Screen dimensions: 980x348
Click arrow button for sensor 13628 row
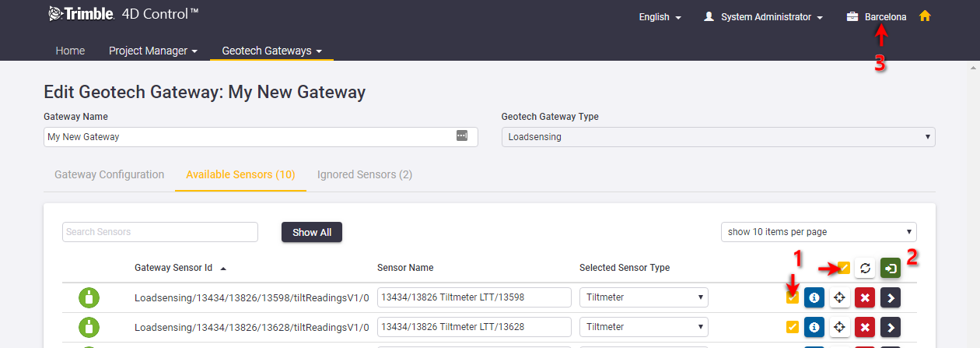tap(891, 327)
